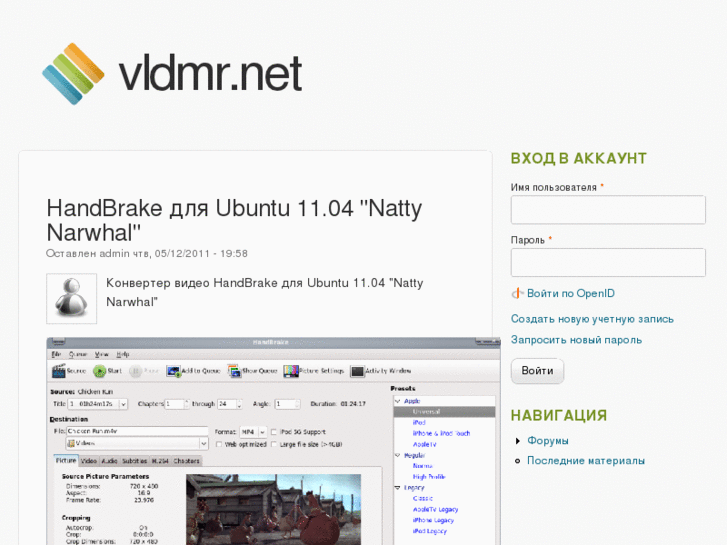Click Запросить новый пароль link

point(576,340)
